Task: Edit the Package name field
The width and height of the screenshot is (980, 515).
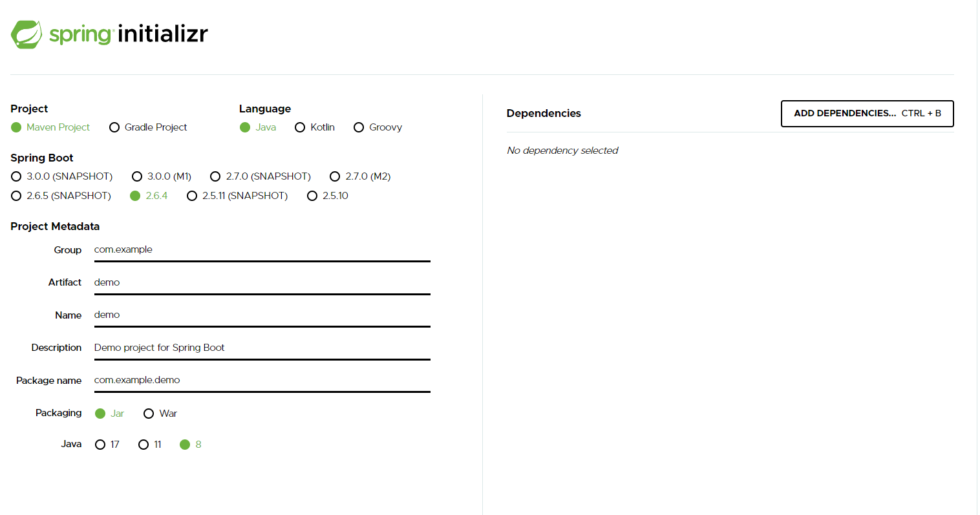Action: click(262, 381)
